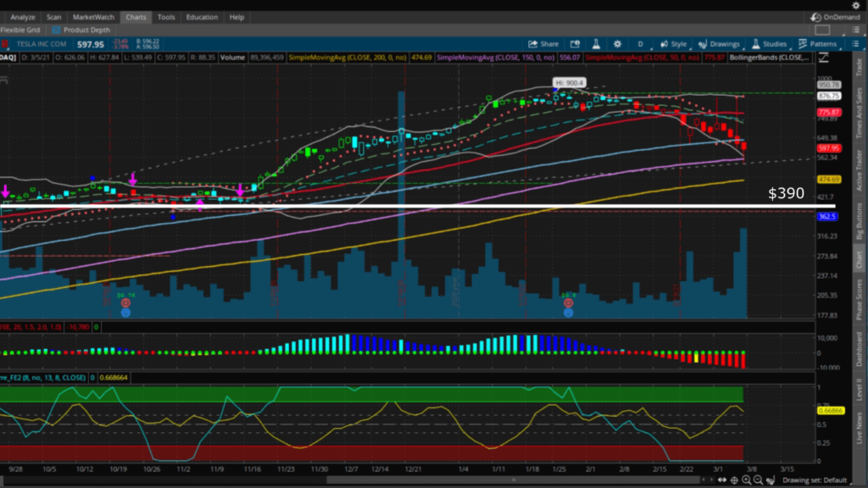868x488 pixels.
Task: Click the 0.66866 yellow indicator axis tag
Action: tap(831, 411)
